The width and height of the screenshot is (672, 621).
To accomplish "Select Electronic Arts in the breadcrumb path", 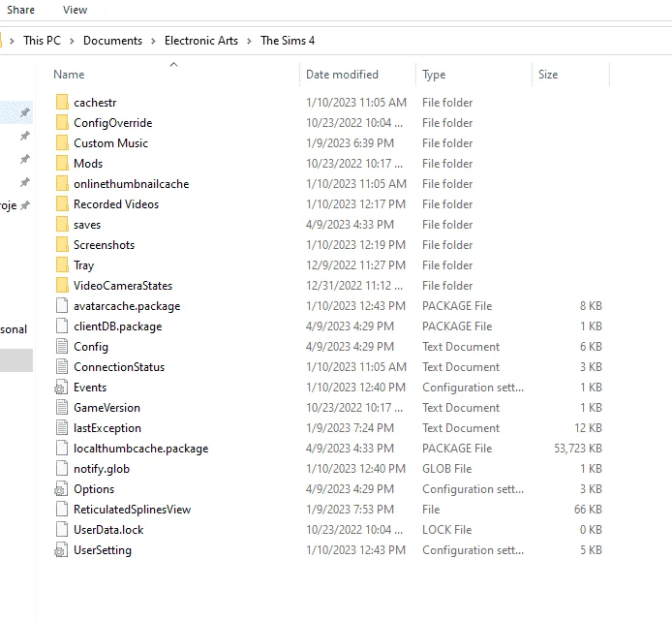I will coord(201,41).
